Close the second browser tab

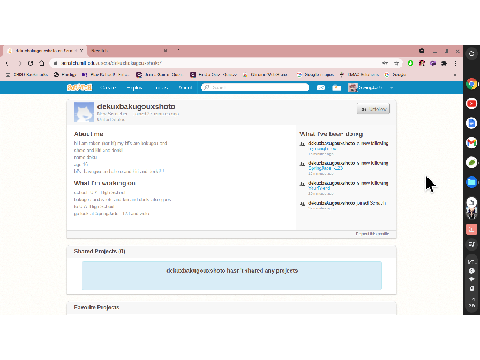(x=165, y=51)
